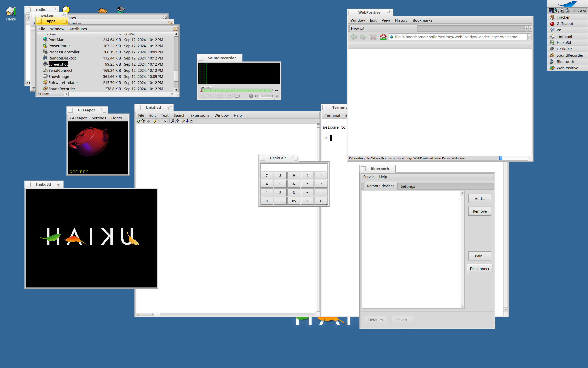The width and height of the screenshot is (588, 368).
Task: Open the Lights menu in GLTeapot
Action: click(x=116, y=118)
